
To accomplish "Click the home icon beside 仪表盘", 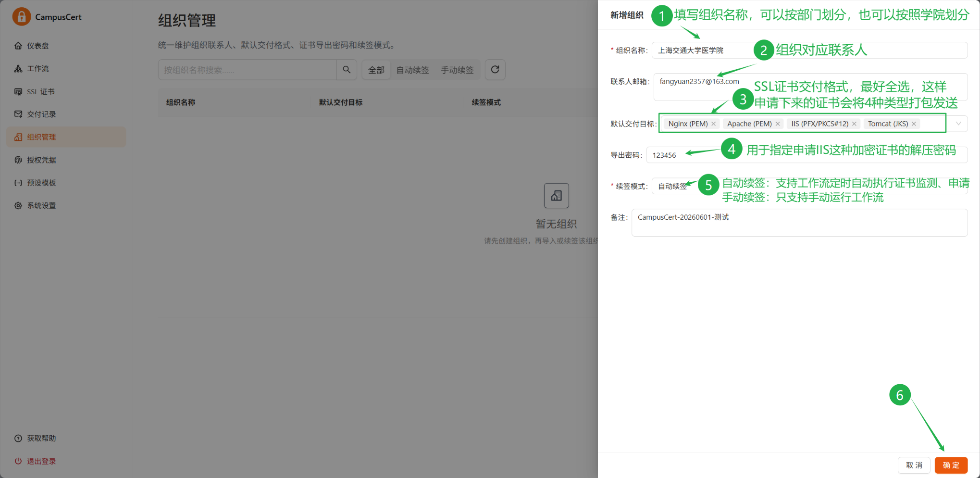I will coord(18,46).
